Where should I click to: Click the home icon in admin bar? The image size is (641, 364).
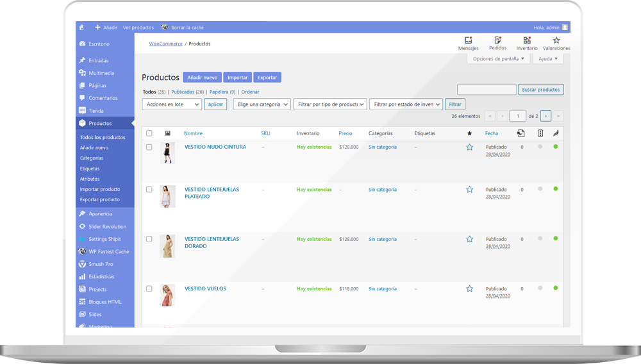click(81, 28)
